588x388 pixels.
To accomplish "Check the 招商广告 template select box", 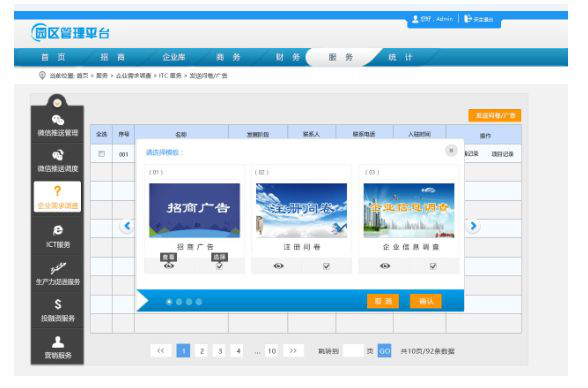I will pyautogui.click(x=219, y=266).
